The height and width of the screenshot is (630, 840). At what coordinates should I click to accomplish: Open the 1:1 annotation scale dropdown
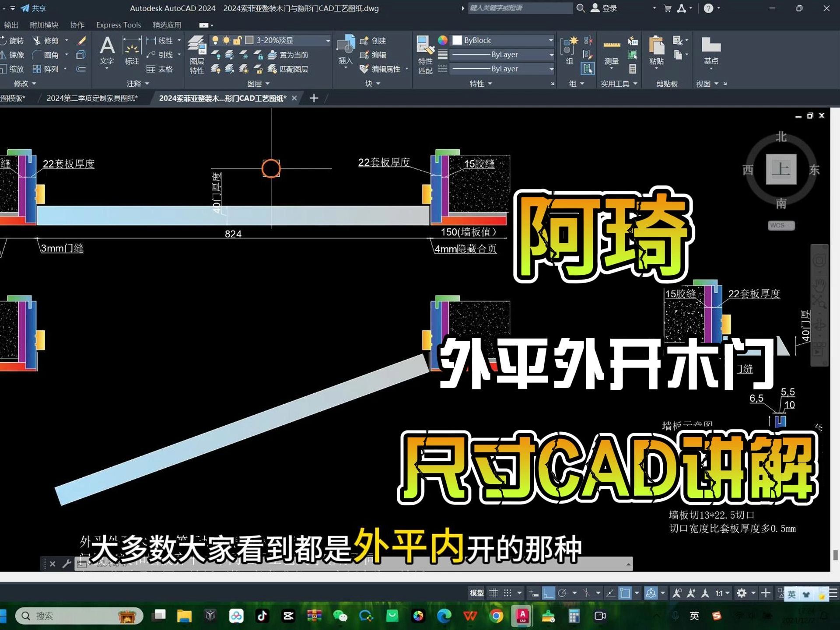tap(723, 593)
